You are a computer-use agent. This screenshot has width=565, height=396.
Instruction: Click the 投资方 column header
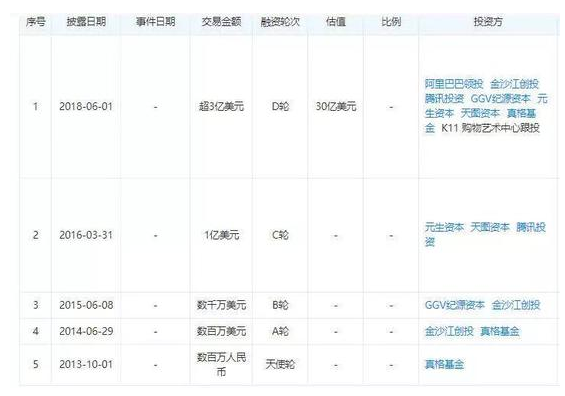coord(488,22)
